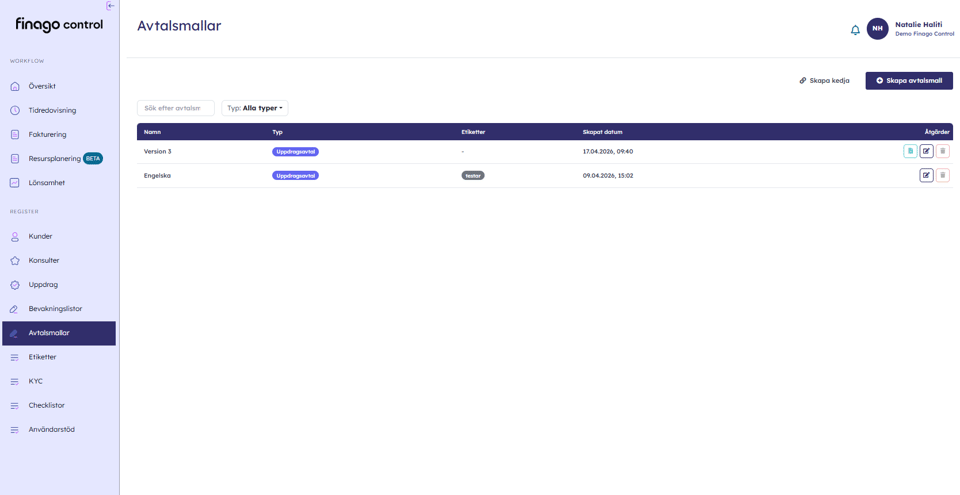Open Resursplanering BETA section
Screen dimensions: 960x495
coord(55,158)
